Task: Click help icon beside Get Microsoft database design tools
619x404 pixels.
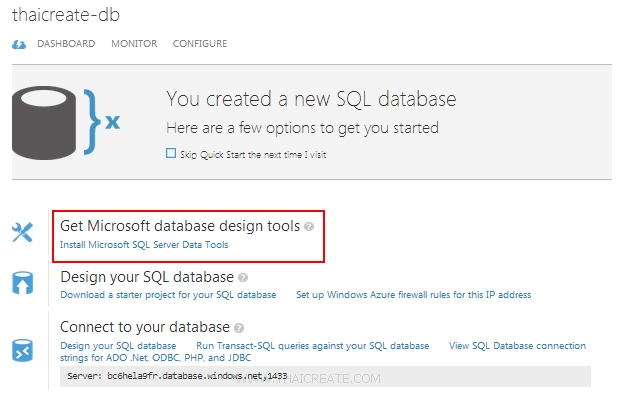Action: click(309, 227)
